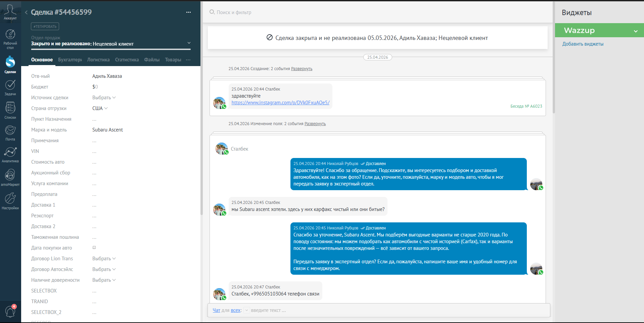This screenshot has height=323, width=644.
Task: Open Договор Lion Trans Выбрать dropdown
Action: click(104, 259)
